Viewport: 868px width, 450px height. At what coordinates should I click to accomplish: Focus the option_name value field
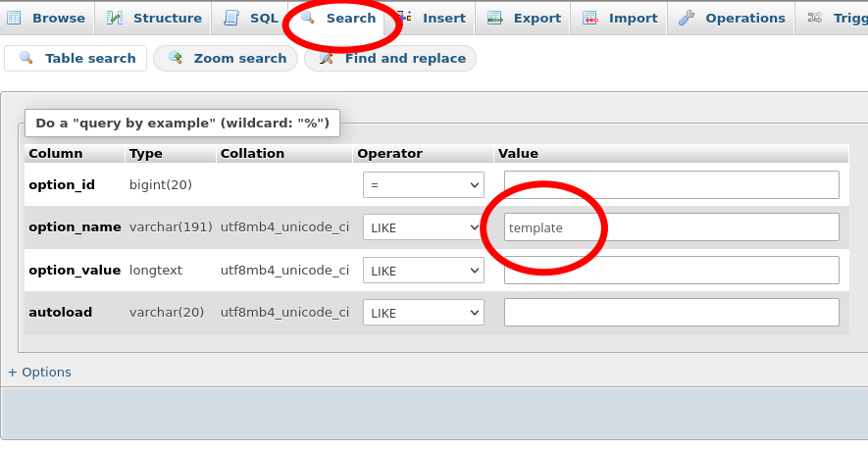coord(671,227)
